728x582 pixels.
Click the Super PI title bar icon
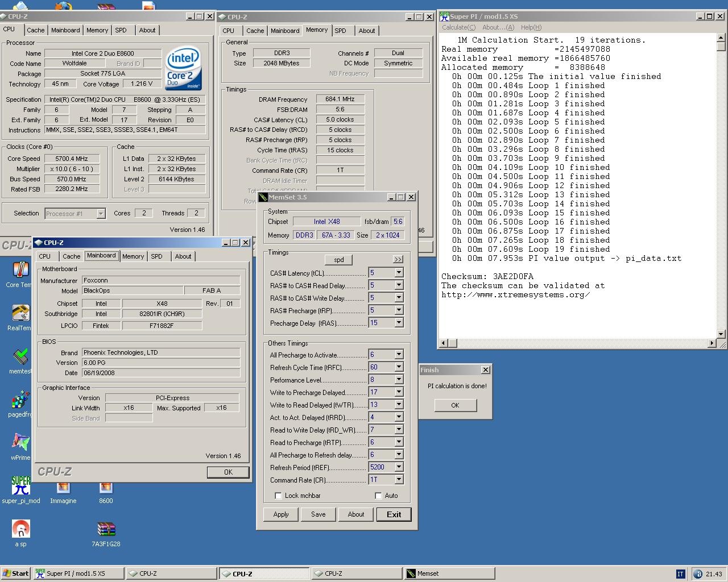[444, 16]
